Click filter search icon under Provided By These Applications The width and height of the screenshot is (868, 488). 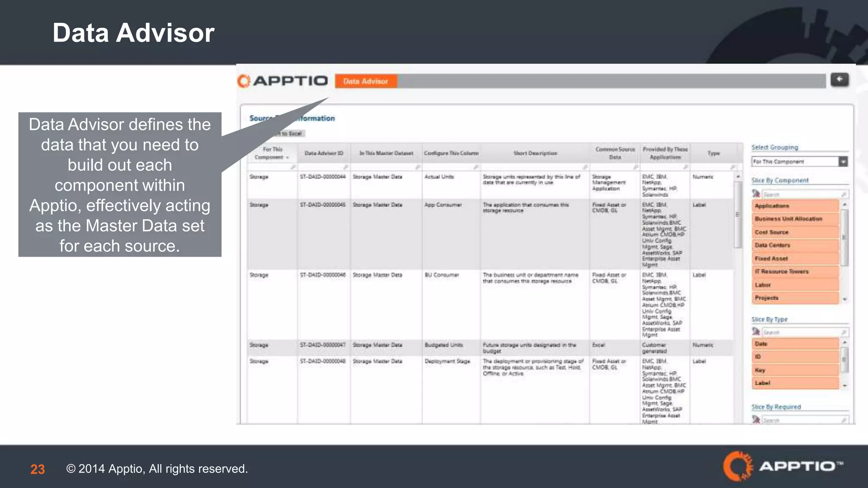tap(686, 167)
